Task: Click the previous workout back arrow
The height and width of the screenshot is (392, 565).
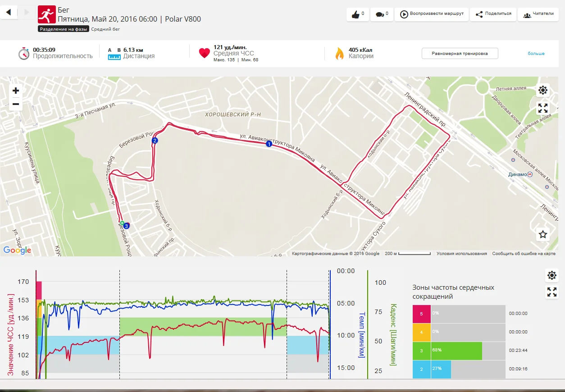Action: click(x=9, y=12)
